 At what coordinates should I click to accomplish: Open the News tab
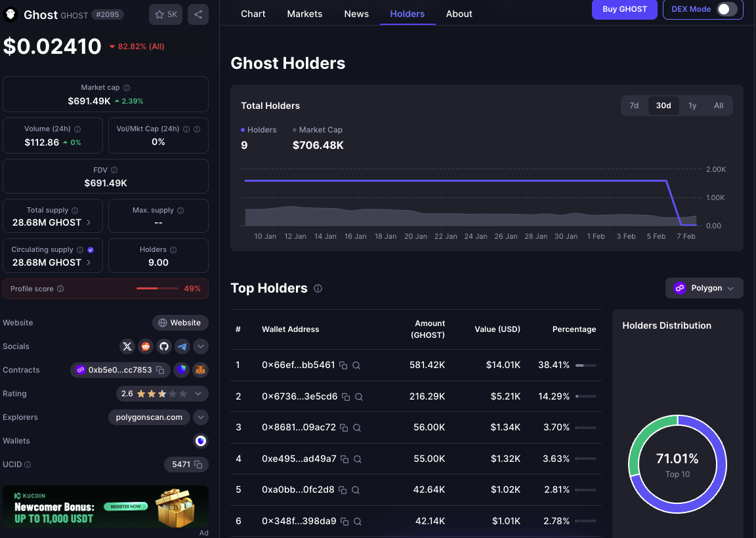356,14
